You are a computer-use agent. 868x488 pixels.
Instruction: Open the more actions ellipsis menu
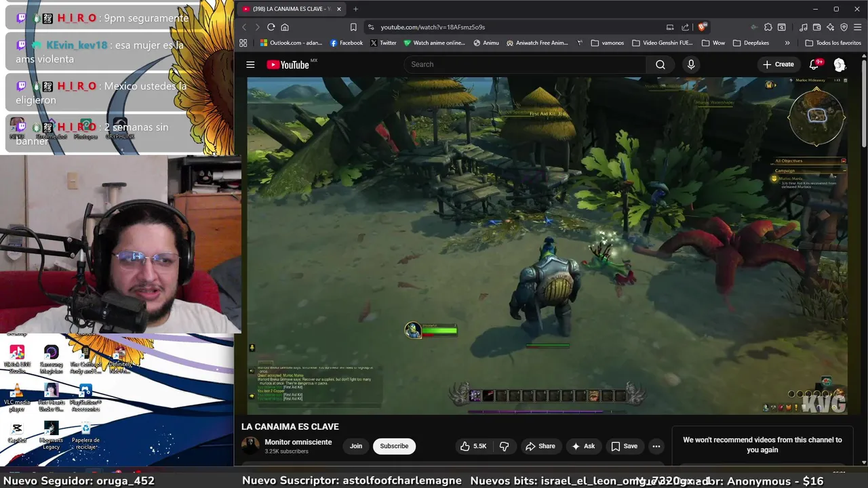[x=656, y=446]
